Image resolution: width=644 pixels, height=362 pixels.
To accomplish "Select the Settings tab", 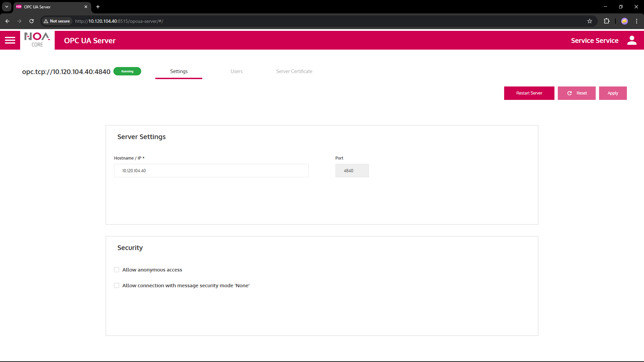I will pyautogui.click(x=179, y=71).
